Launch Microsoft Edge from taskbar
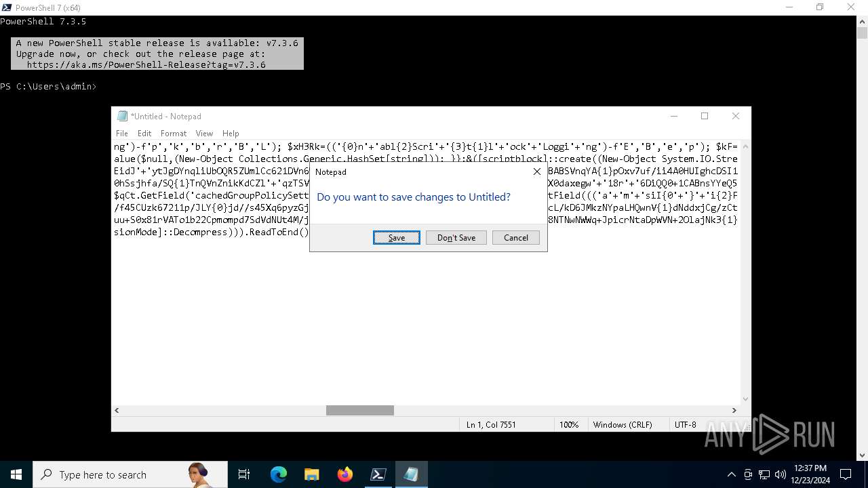The width and height of the screenshot is (868, 488). [x=279, y=474]
